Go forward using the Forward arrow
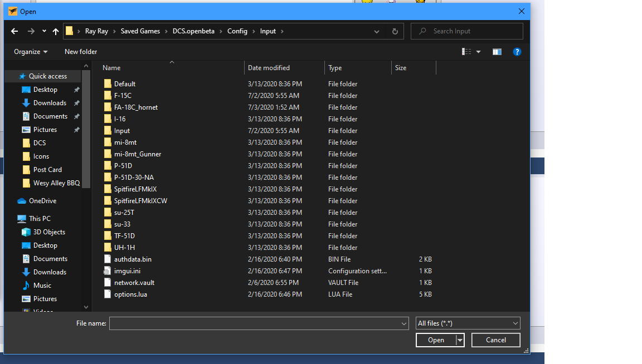The image size is (642, 364). click(x=31, y=31)
